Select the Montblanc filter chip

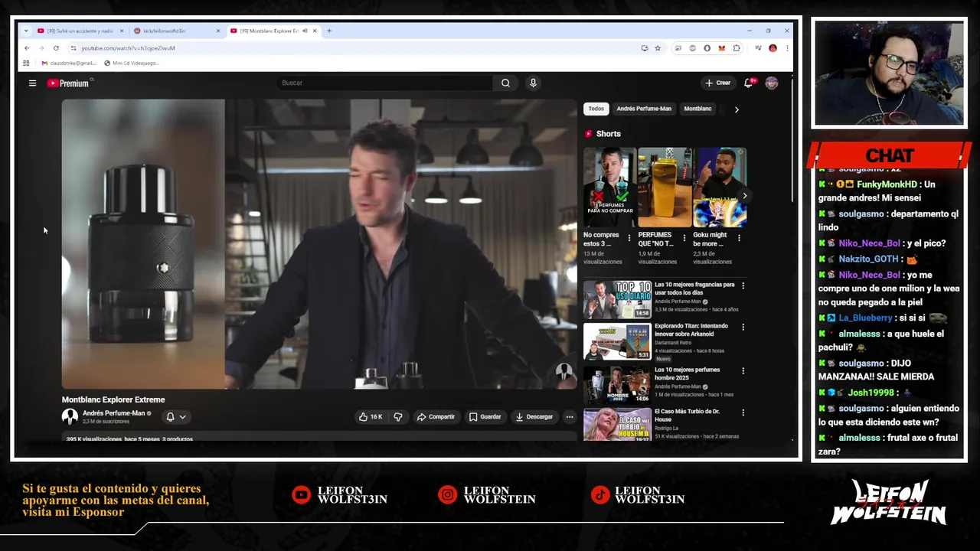(697, 109)
